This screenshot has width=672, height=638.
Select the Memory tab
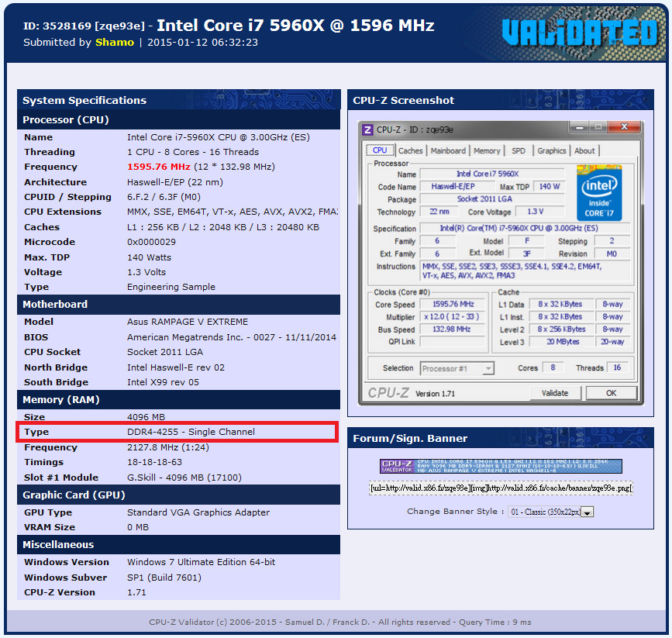point(485,150)
